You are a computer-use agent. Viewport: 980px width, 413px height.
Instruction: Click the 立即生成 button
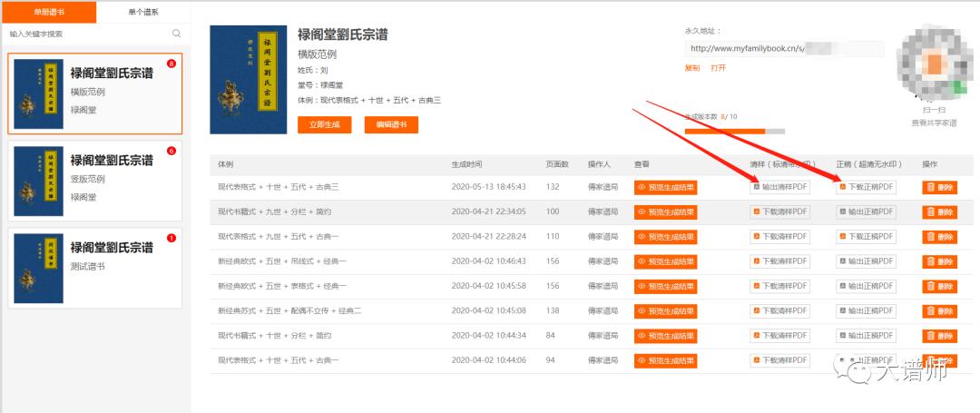324,125
